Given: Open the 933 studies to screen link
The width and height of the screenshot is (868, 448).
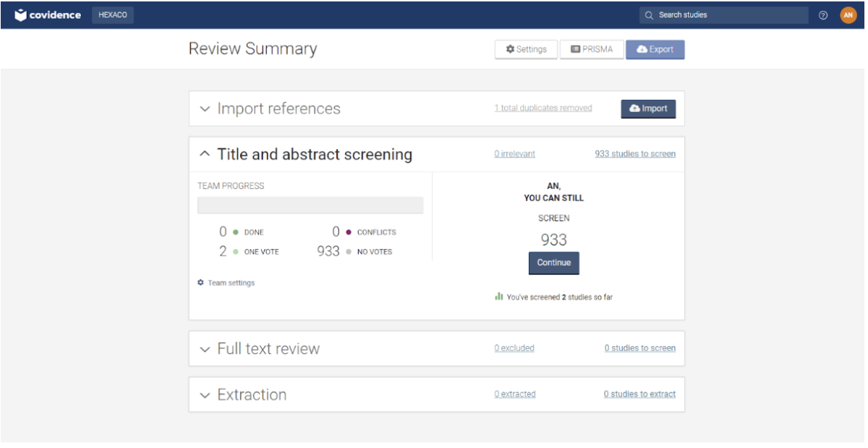Looking at the screenshot, I should tap(634, 154).
